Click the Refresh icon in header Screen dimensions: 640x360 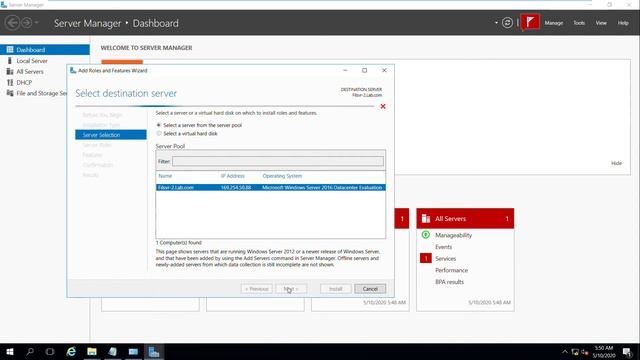pyautogui.click(x=507, y=23)
